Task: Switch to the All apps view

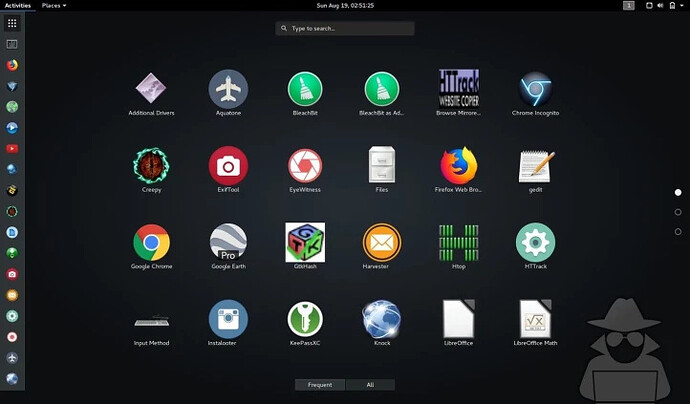Action: tap(370, 384)
